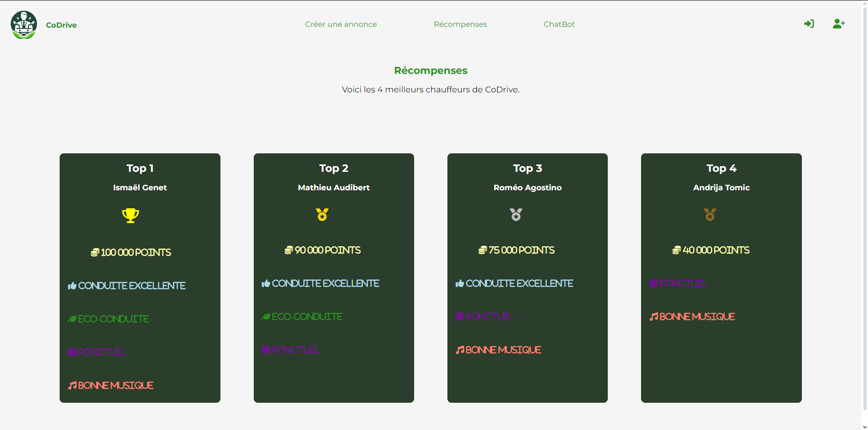Open the ChatBot page
868x430 pixels.
point(559,24)
